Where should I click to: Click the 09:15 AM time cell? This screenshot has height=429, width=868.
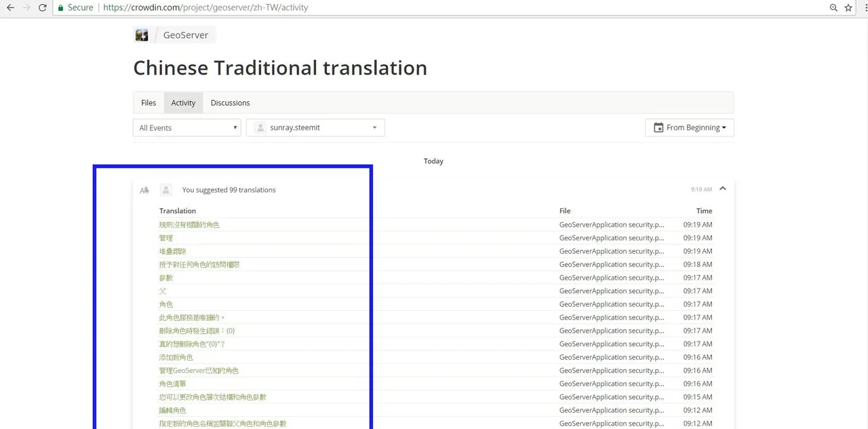[x=698, y=397]
